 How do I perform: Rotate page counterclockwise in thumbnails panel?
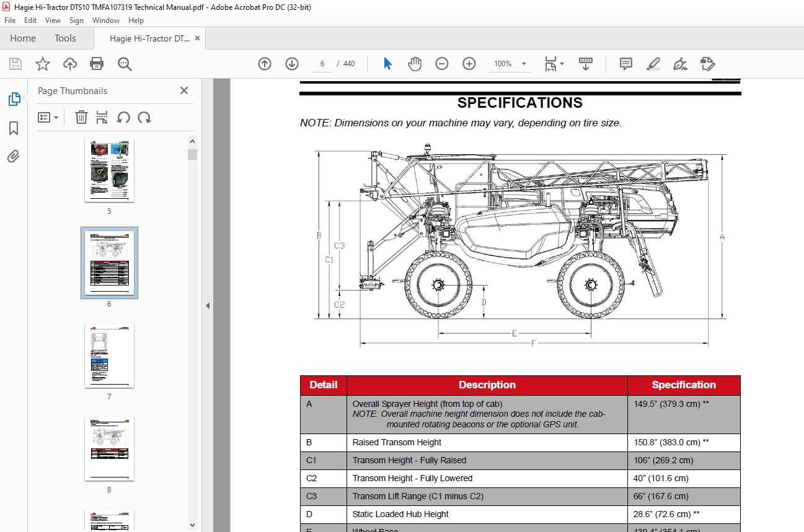(123, 117)
